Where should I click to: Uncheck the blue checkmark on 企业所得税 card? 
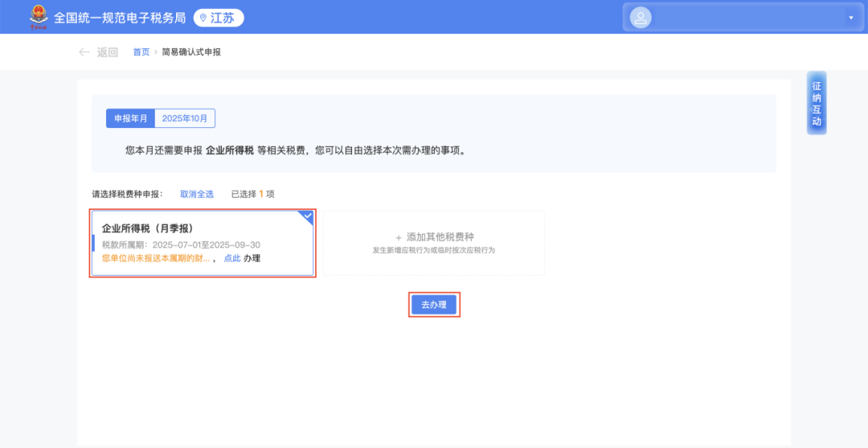coord(306,216)
